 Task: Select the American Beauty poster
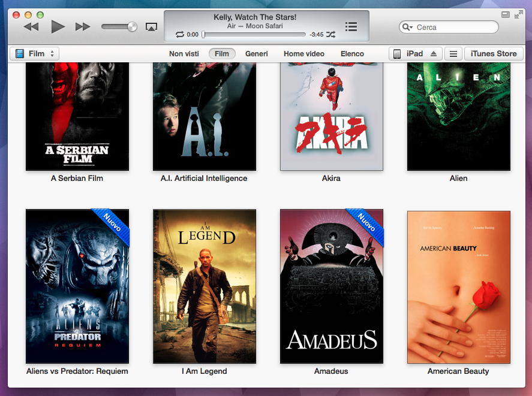459,287
